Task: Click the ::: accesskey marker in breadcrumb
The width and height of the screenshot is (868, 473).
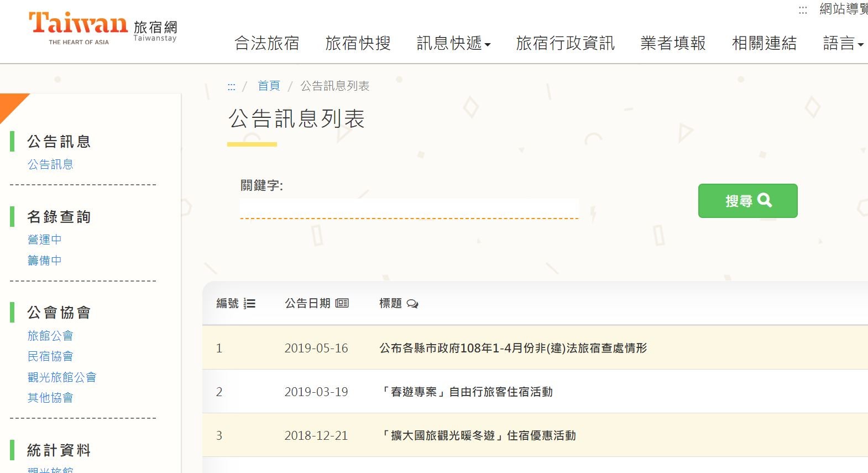Action: [231, 86]
